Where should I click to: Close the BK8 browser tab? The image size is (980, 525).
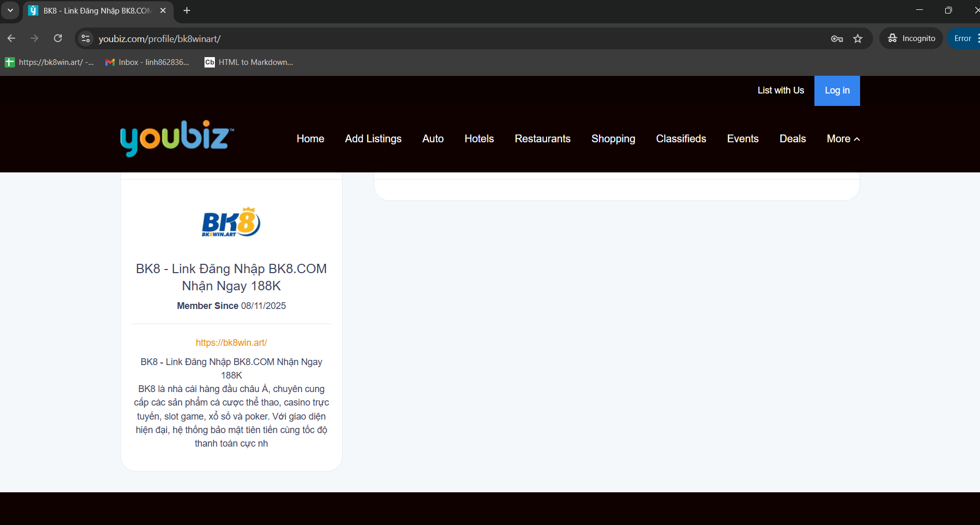pyautogui.click(x=163, y=10)
